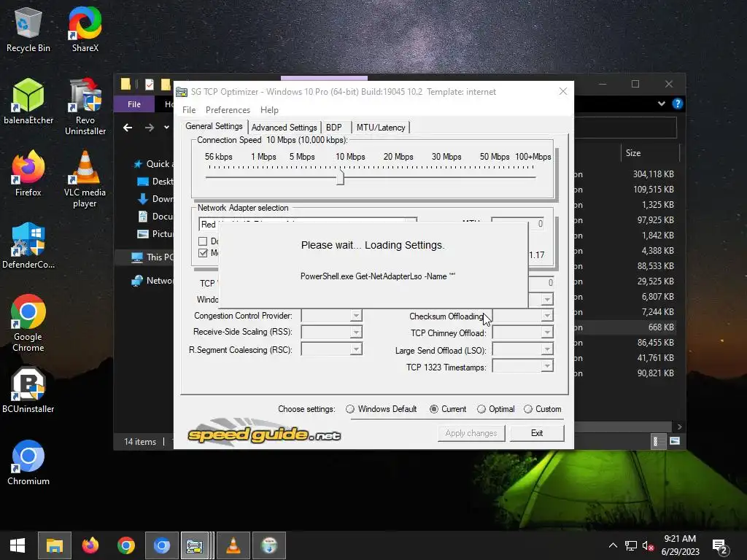
Task: Select Network in Explorer sidebar
Action: (x=153, y=281)
